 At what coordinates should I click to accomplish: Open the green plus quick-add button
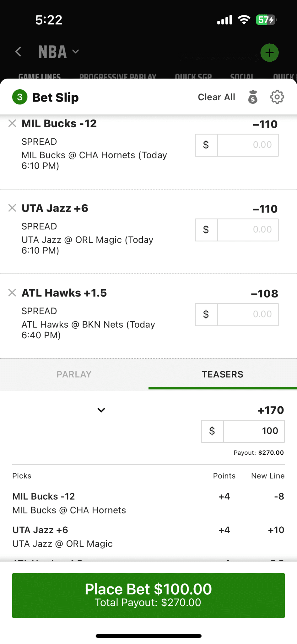click(x=269, y=53)
